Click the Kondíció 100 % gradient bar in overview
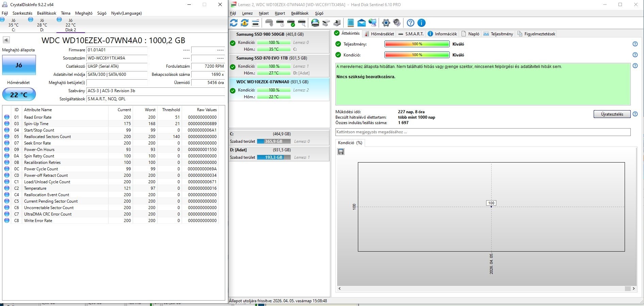 pos(417,55)
